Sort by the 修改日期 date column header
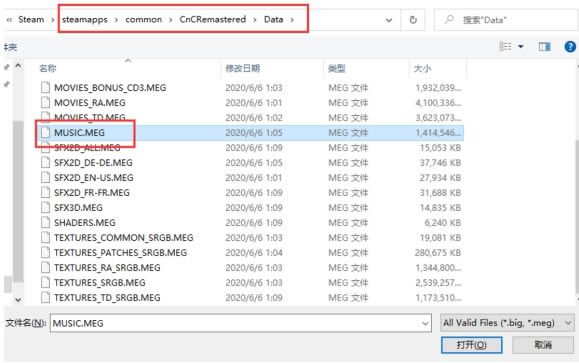Viewport: 579px width, 363px height. (x=243, y=68)
